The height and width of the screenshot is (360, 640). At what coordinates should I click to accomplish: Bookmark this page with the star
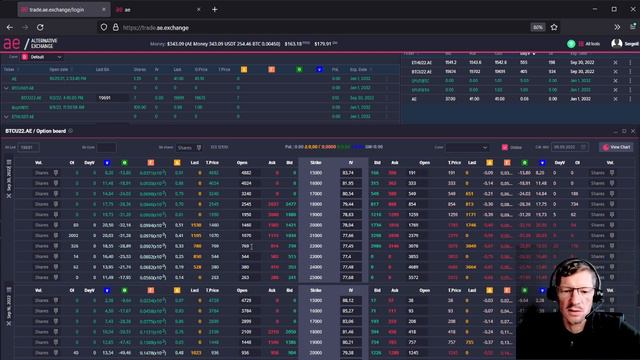pos(554,27)
